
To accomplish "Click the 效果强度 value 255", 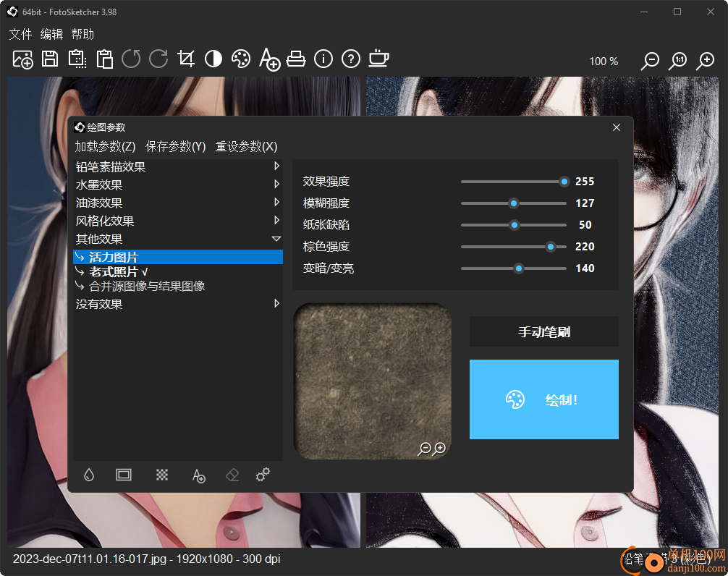I will coord(585,182).
